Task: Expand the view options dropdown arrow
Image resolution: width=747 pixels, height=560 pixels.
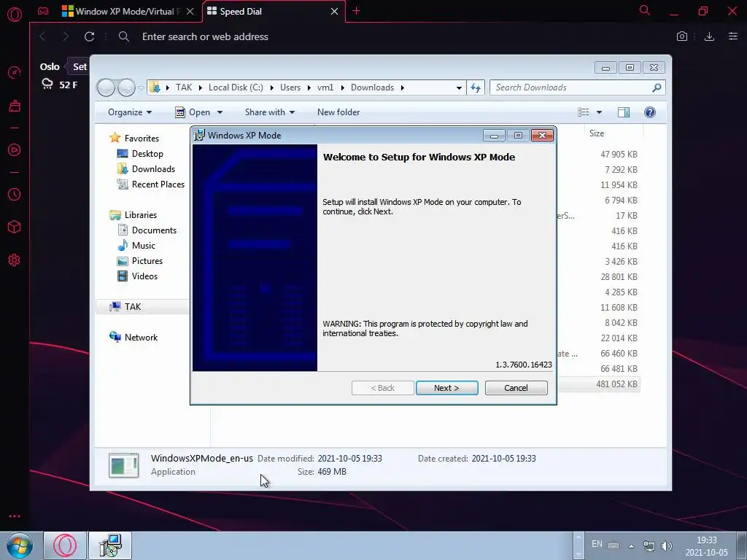Action: click(x=600, y=112)
